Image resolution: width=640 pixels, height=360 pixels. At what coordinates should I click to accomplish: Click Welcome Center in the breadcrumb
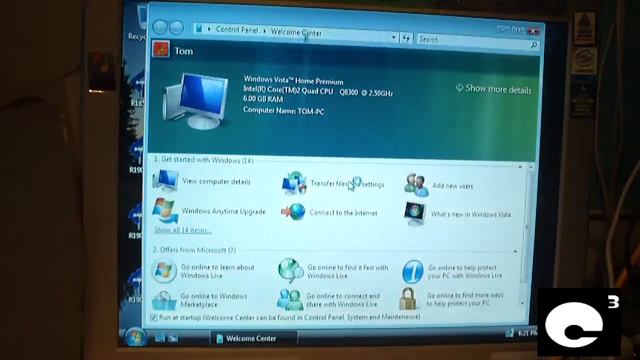pyautogui.click(x=296, y=32)
